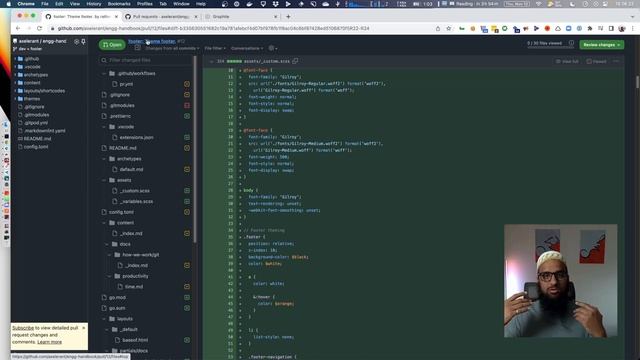640x360 pixels.
Task: Open a new browser tab
Action: (288, 17)
